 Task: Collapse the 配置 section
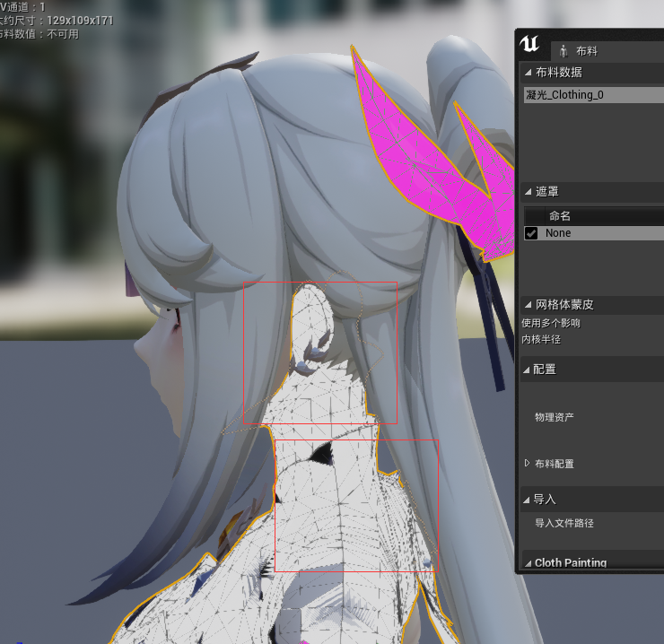527,370
